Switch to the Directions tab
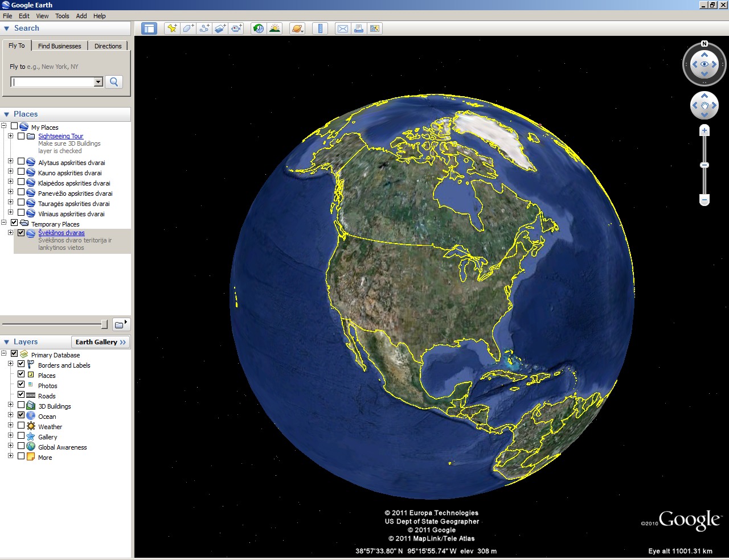 108,46
